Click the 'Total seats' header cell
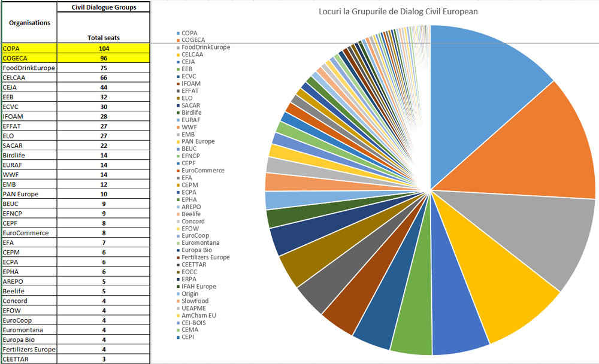The width and height of the screenshot is (599, 364). pyautogui.click(x=104, y=28)
